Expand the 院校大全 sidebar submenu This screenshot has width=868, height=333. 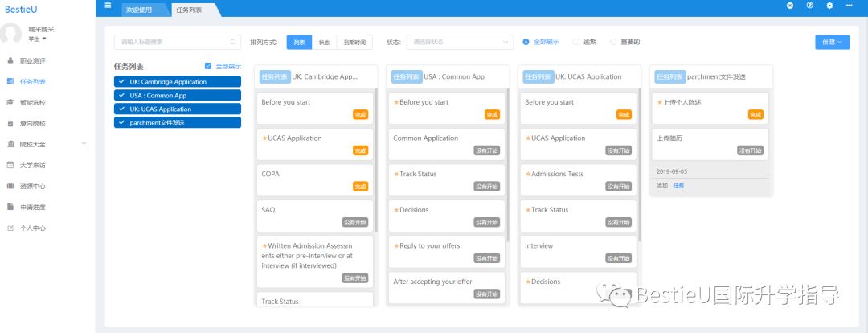(84, 144)
